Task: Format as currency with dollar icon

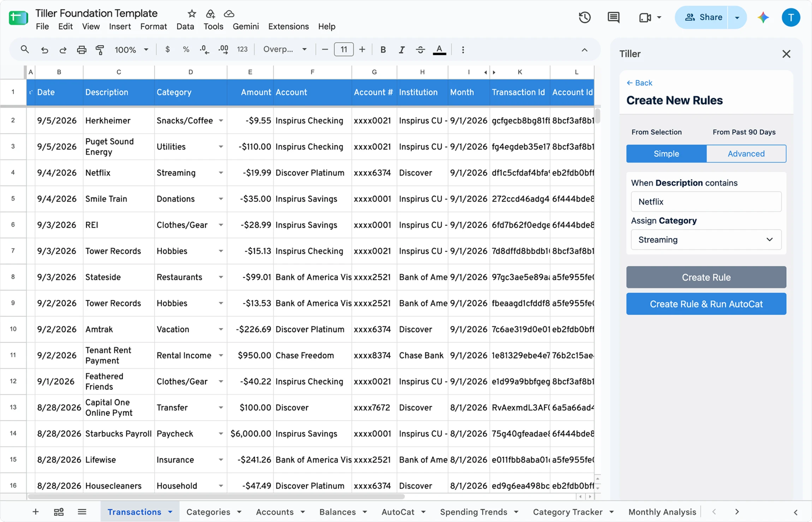Action: click(x=168, y=49)
